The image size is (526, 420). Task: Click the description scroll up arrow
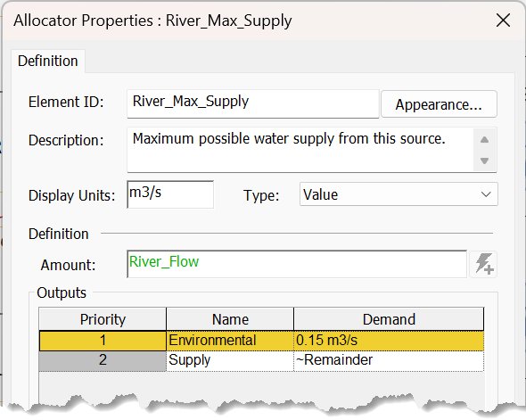click(x=484, y=139)
